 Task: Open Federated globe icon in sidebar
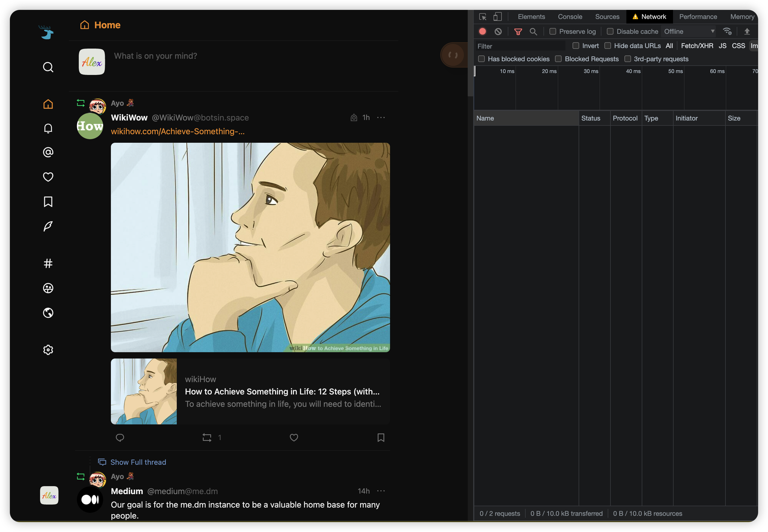pos(48,313)
